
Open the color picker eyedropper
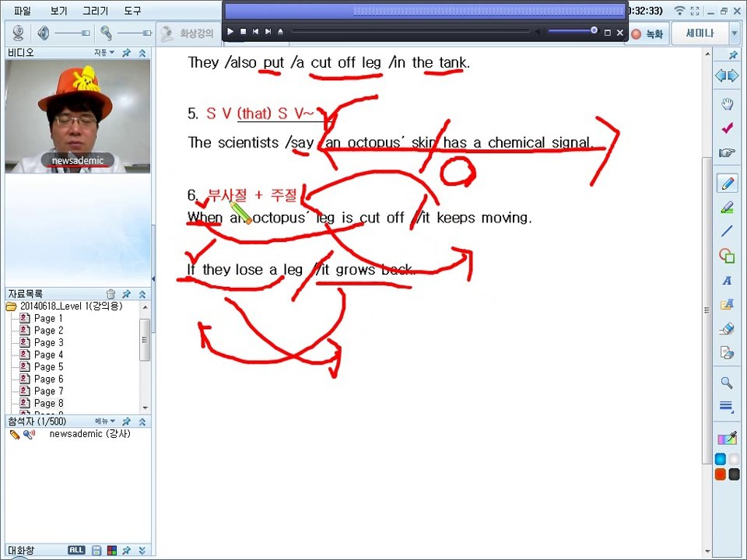tap(727, 438)
